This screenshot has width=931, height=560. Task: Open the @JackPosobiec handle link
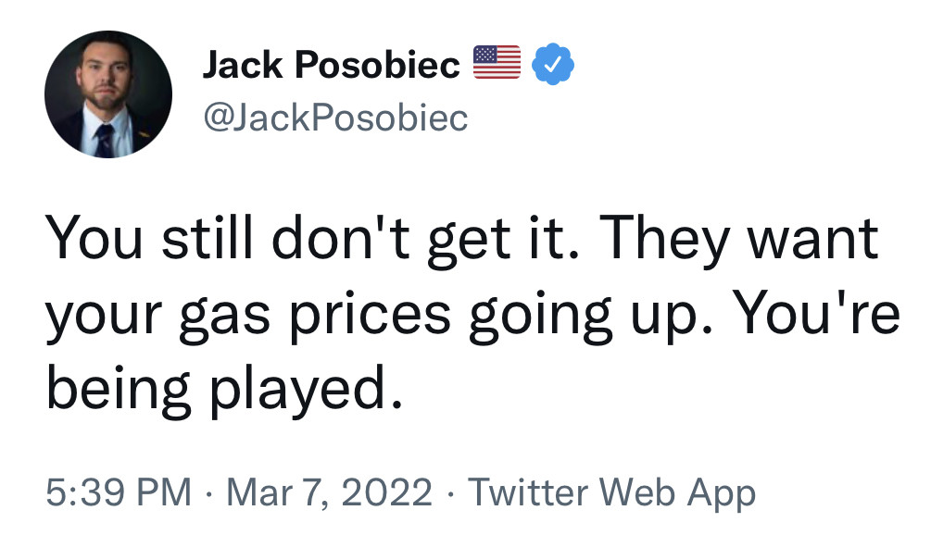point(334,118)
